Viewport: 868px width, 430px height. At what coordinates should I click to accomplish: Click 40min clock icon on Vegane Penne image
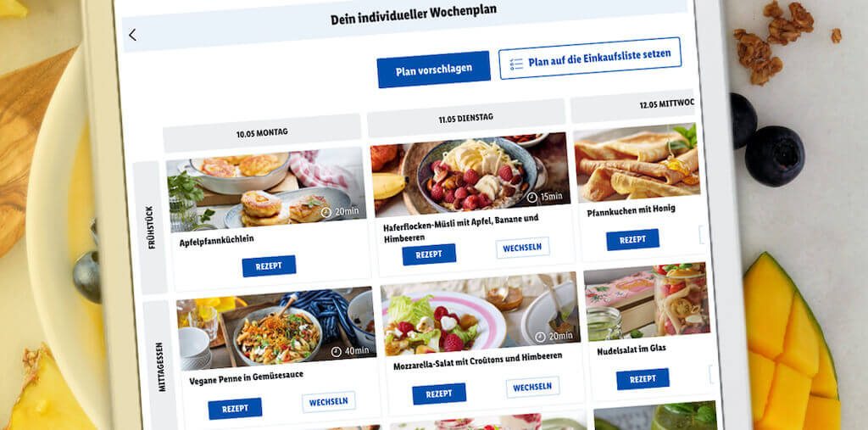click(x=336, y=352)
